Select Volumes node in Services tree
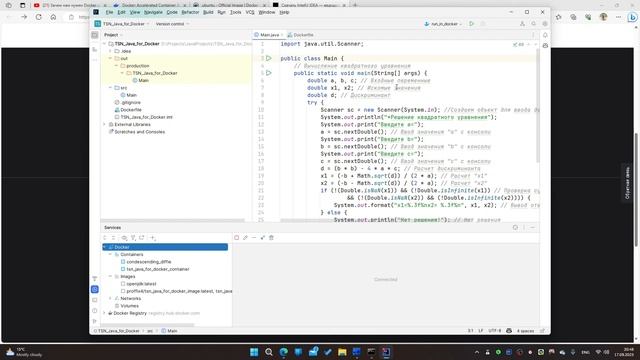The height and width of the screenshot is (360, 640). 127,306
